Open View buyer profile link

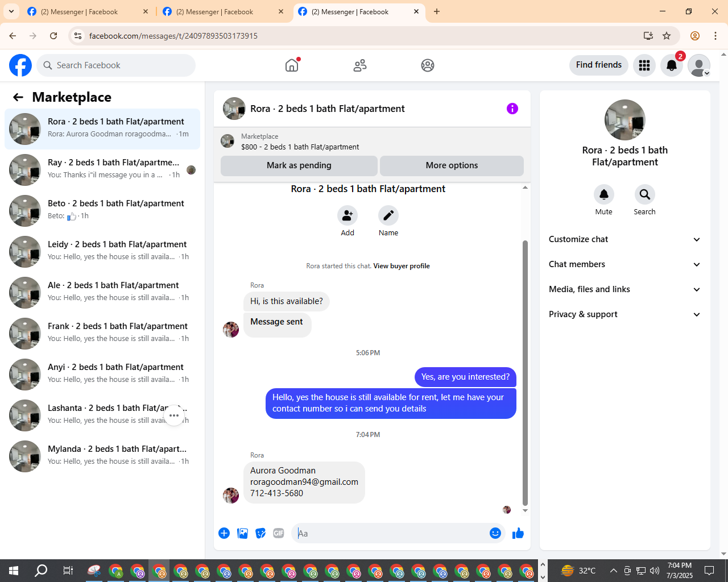(x=402, y=266)
